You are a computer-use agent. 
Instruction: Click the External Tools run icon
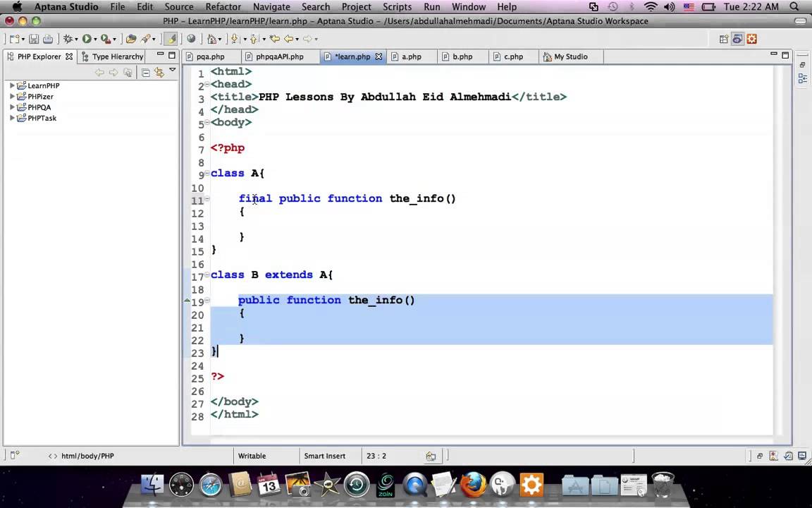click(x=106, y=39)
